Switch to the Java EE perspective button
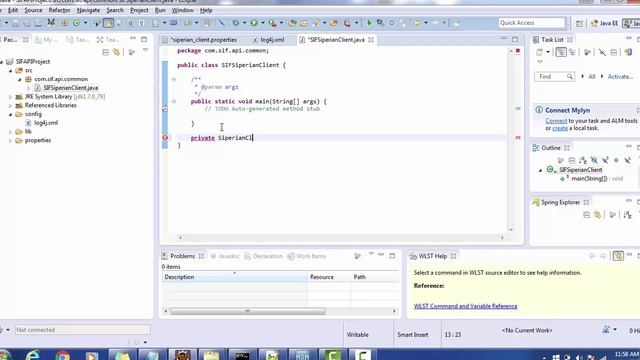 click(x=604, y=23)
